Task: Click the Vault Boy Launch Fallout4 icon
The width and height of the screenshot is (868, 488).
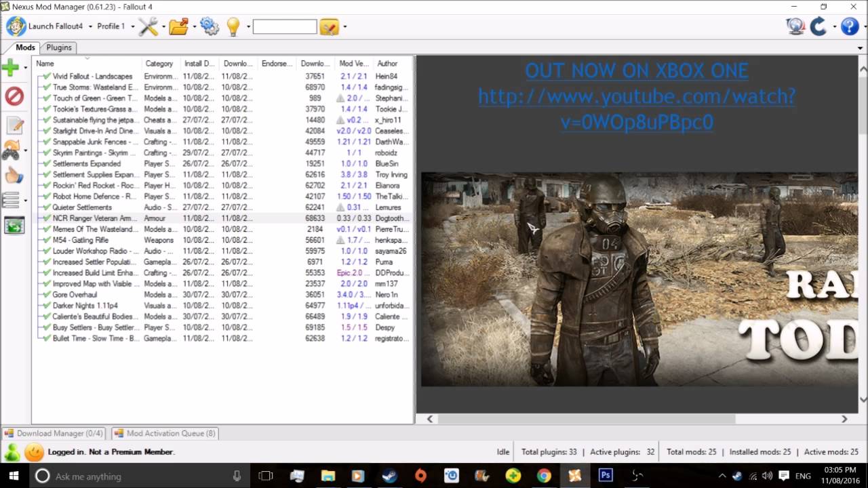Action: tap(16, 26)
